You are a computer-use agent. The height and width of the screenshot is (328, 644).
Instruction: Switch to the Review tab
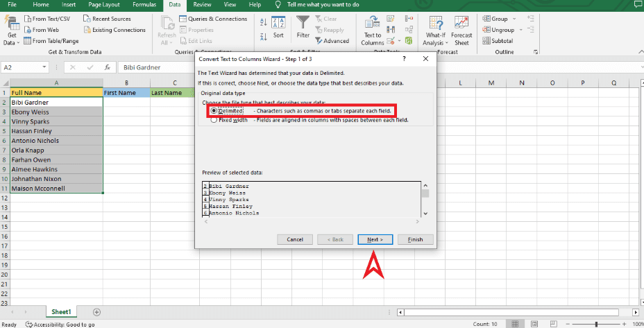click(x=202, y=5)
